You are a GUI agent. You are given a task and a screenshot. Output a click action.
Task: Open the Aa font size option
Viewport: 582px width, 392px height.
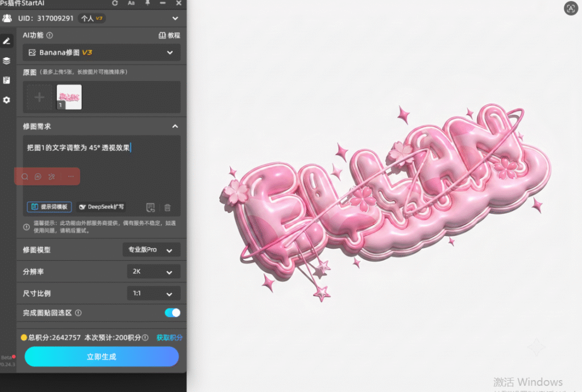(131, 3)
